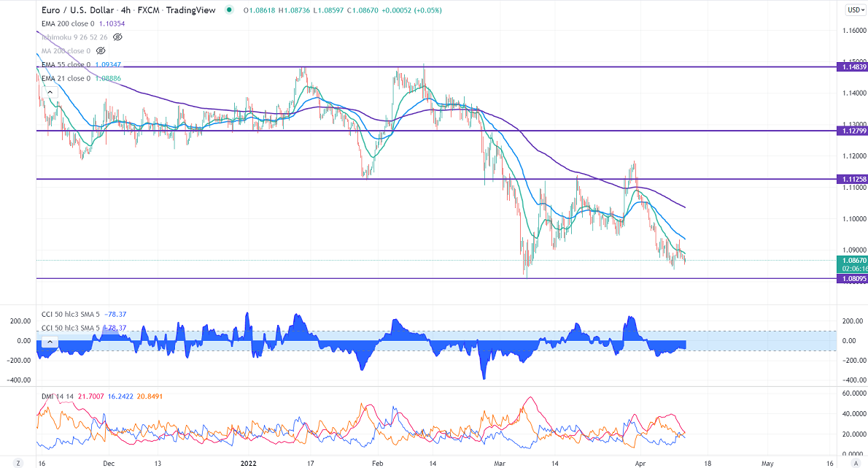868x468 pixels.
Task: Click the green market status dot
Action: pos(228,10)
